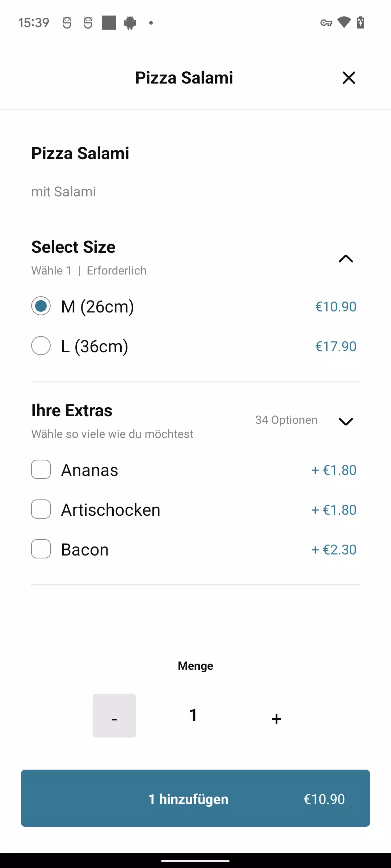Close the Pizza Salami dialog
Image resolution: width=391 pixels, height=868 pixels.
tap(349, 78)
